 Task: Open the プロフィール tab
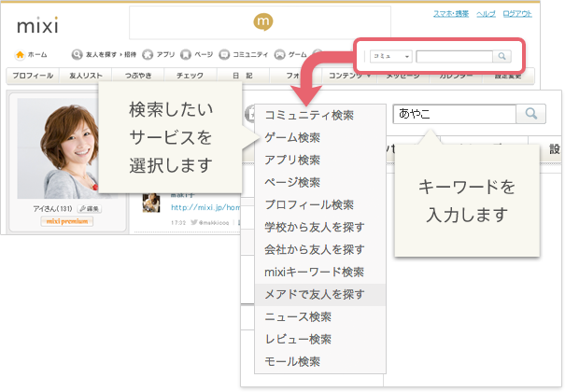[33, 76]
